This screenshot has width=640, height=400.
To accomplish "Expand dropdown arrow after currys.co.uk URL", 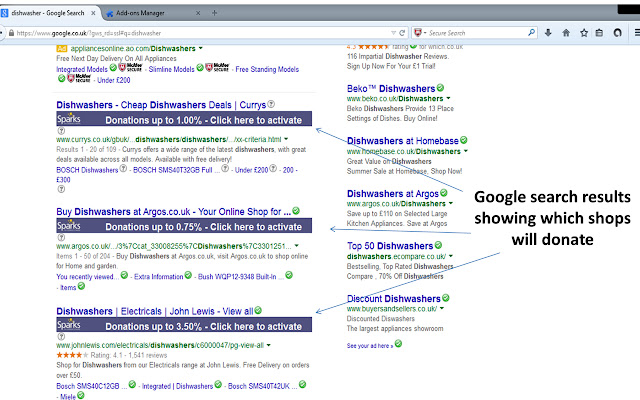I will coord(286,139).
